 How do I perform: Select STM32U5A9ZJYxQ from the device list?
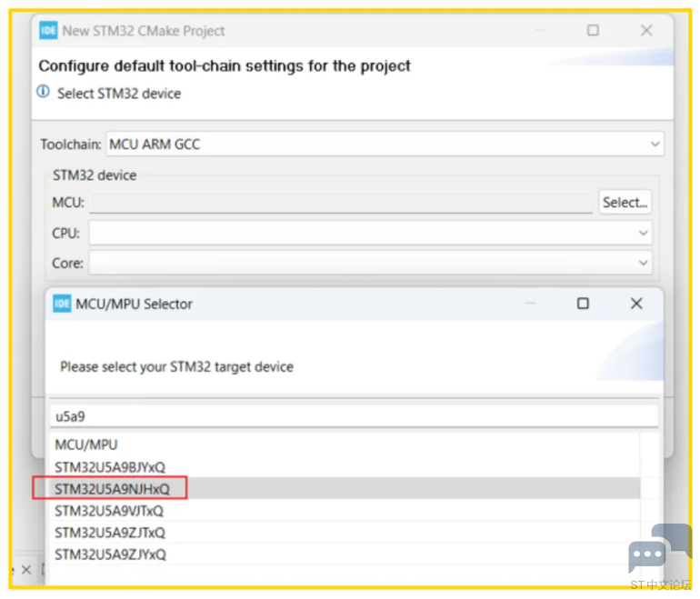pyautogui.click(x=345, y=554)
